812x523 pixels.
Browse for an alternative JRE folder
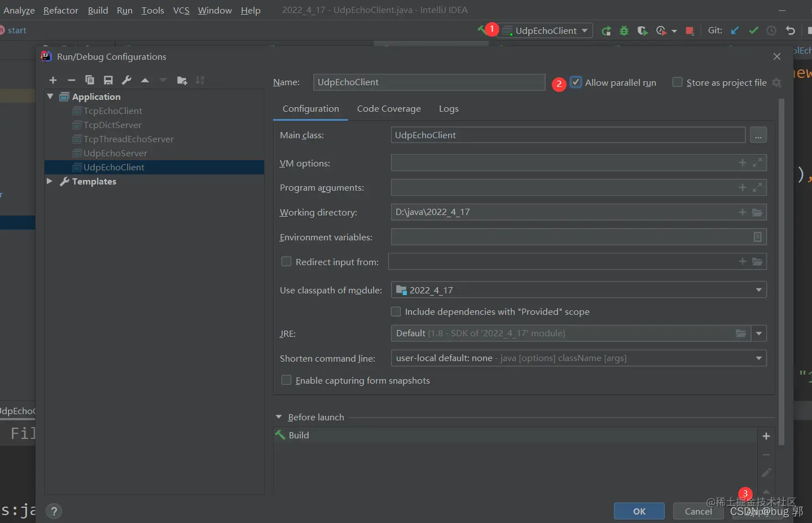(741, 333)
